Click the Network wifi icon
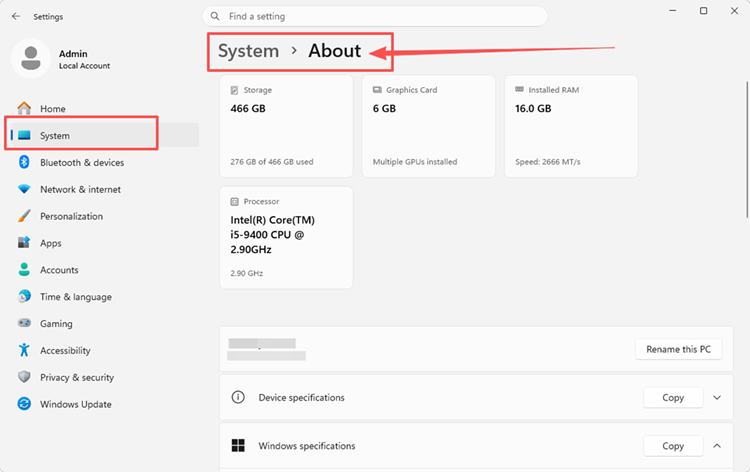750x472 pixels. pyautogui.click(x=24, y=189)
